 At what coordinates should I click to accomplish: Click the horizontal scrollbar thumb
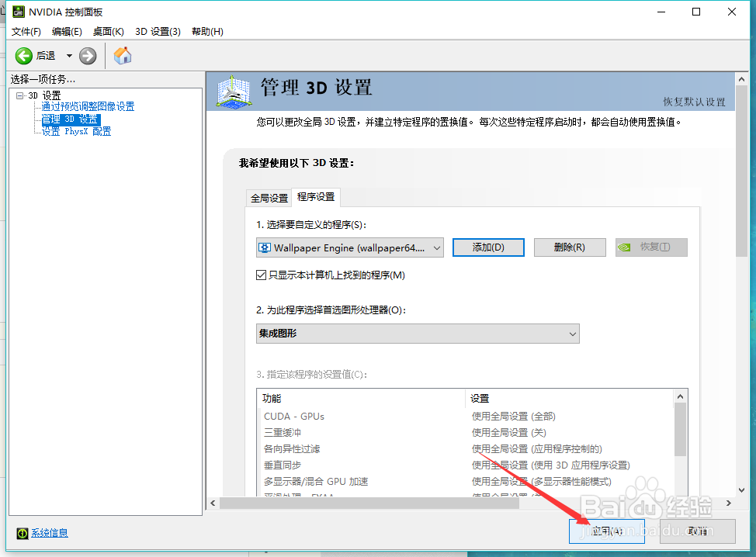tap(369, 503)
